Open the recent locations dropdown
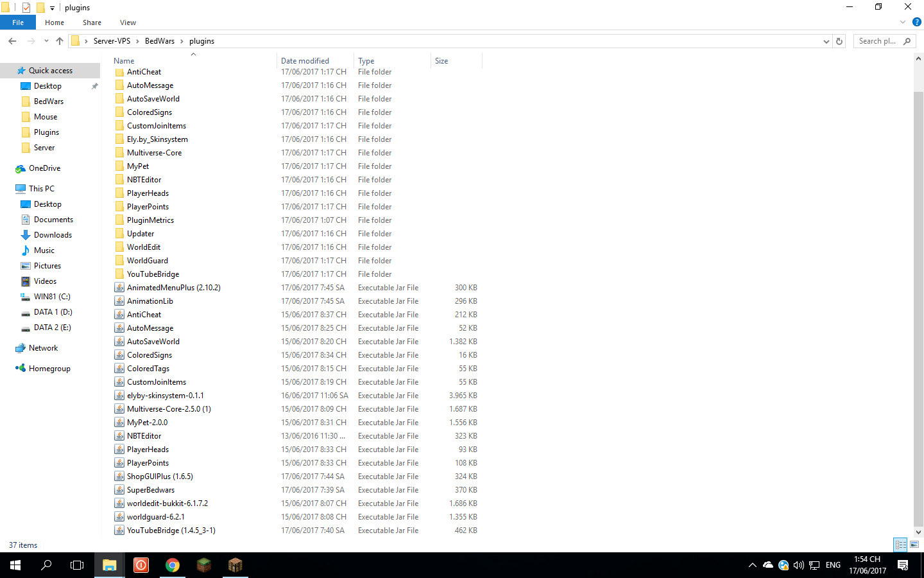Image resolution: width=924 pixels, height=578 pixels. coord(46,41)
